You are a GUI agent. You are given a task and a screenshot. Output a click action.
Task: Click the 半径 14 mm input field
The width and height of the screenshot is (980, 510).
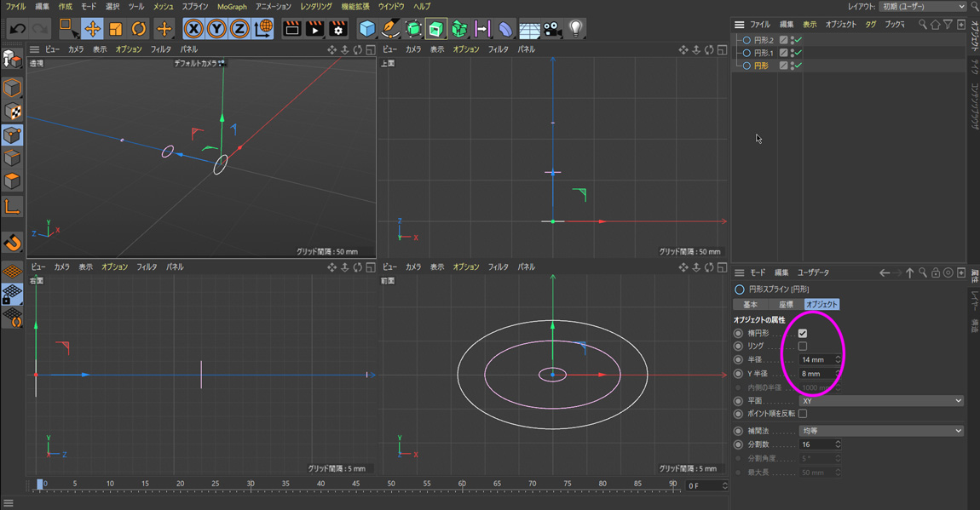pyautogui.click(x=816, y=360)
